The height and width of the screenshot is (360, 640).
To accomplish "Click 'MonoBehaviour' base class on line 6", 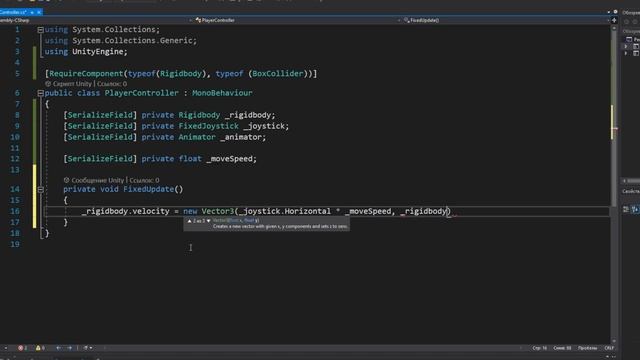I will pyautogui.click(x=222, y=93).
